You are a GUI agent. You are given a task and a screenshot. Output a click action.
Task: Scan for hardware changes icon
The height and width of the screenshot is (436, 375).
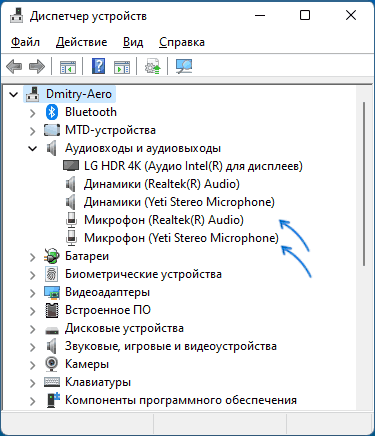click(184, 66)
